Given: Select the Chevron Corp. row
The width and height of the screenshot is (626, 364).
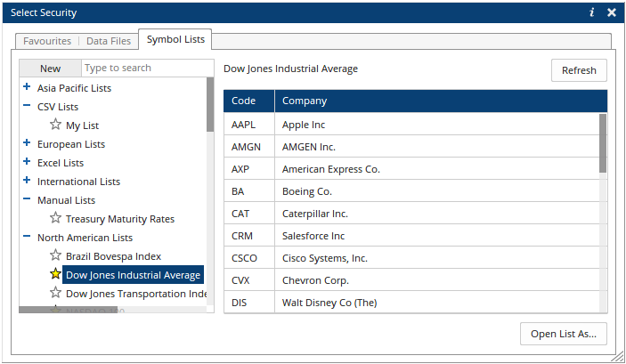Looking at the screenshot, I should coord(411,280).
